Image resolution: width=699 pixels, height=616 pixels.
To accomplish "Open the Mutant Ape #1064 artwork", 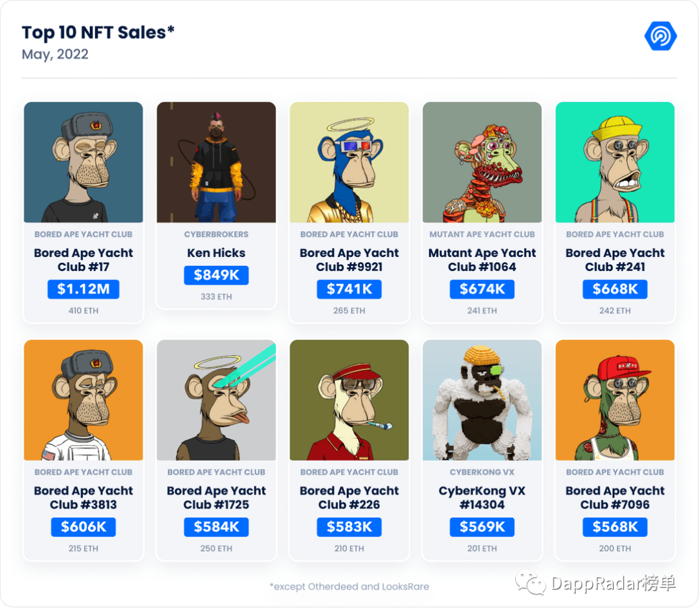I will pyautogui.click(x=482, y=162).
